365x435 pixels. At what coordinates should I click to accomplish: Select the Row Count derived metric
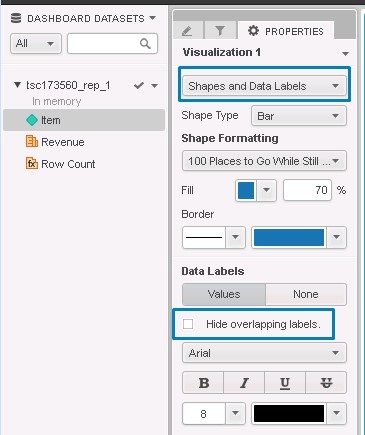pyautogui.click(x=68, y=164)
